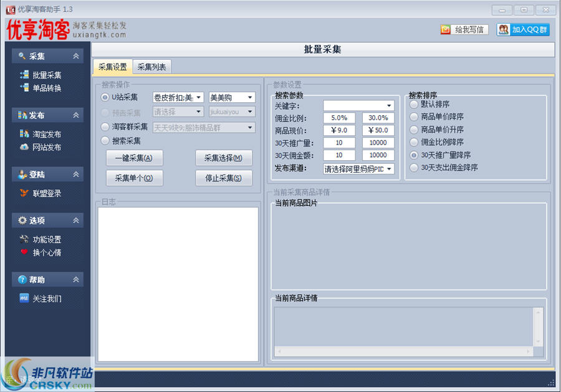Select the U站采集 radio option
The width and height of the screenshot is (561, 392).
pyautogui.click(x=103, y=97)
